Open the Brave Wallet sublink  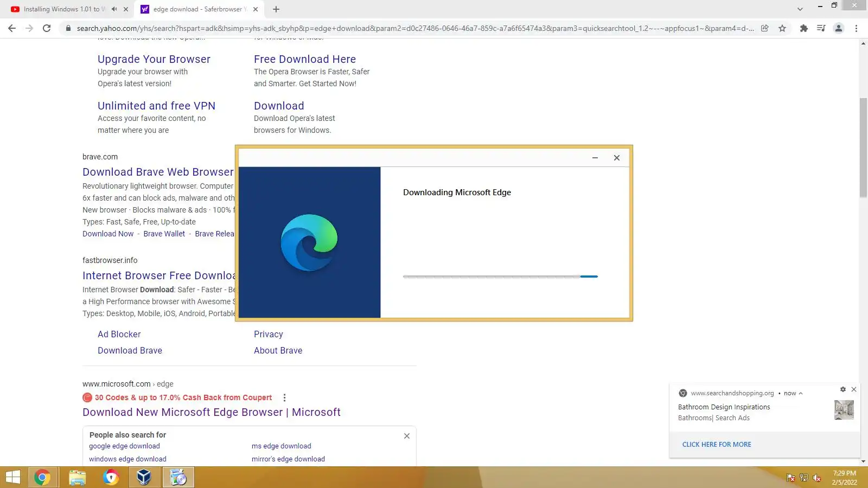pyautogui.click(x=164, y=234)
